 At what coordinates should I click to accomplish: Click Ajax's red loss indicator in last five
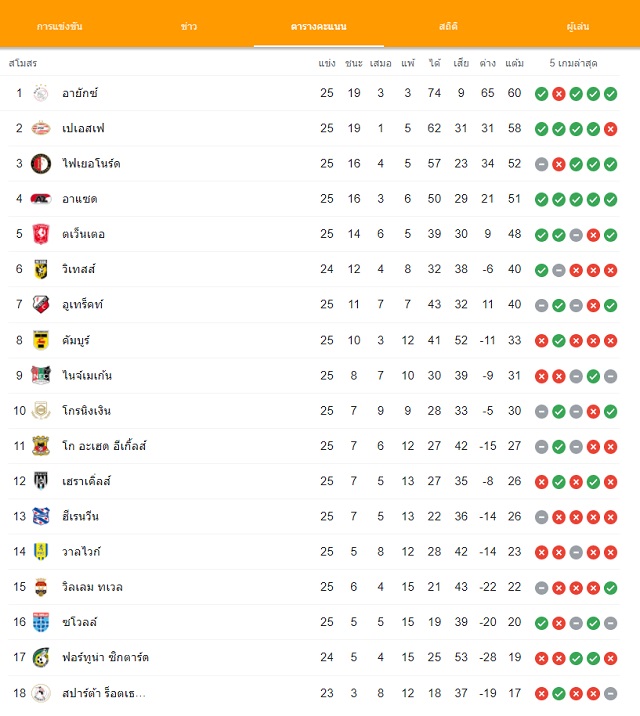click(x=559, y=94)
